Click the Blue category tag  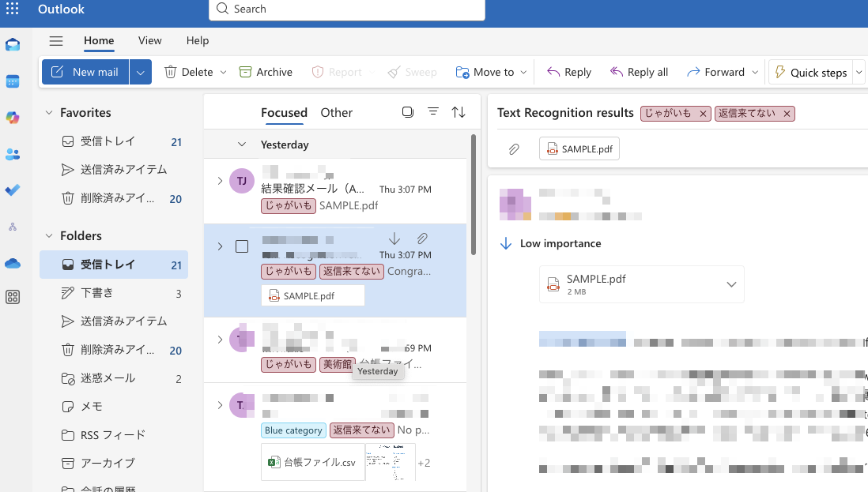pos(293,430)
